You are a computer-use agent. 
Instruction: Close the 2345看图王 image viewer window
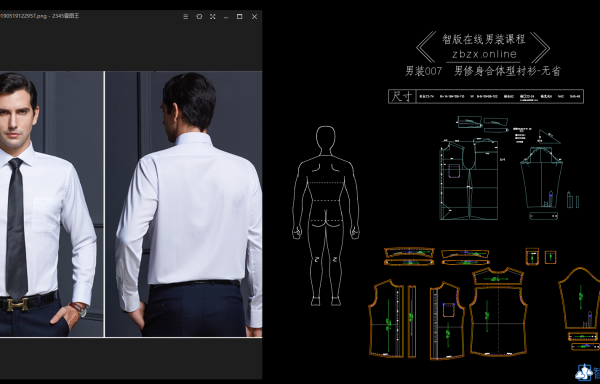tap(254, 16)
